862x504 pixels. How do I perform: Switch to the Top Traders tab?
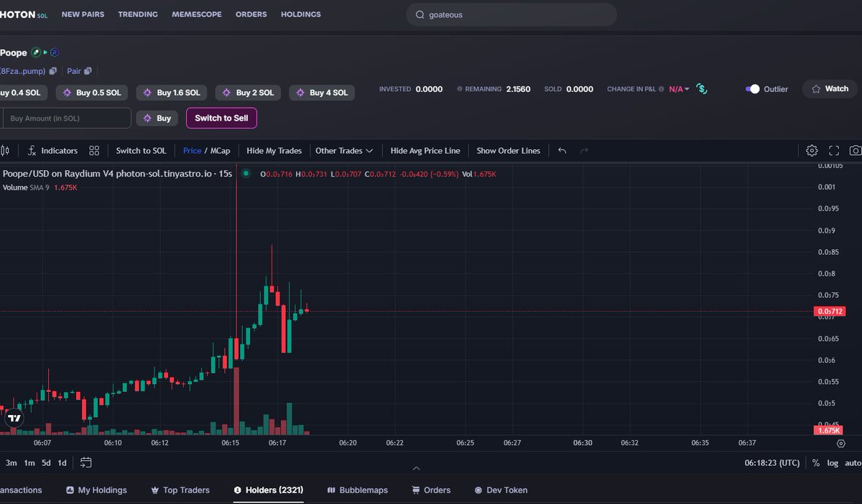tap(180, 490)
